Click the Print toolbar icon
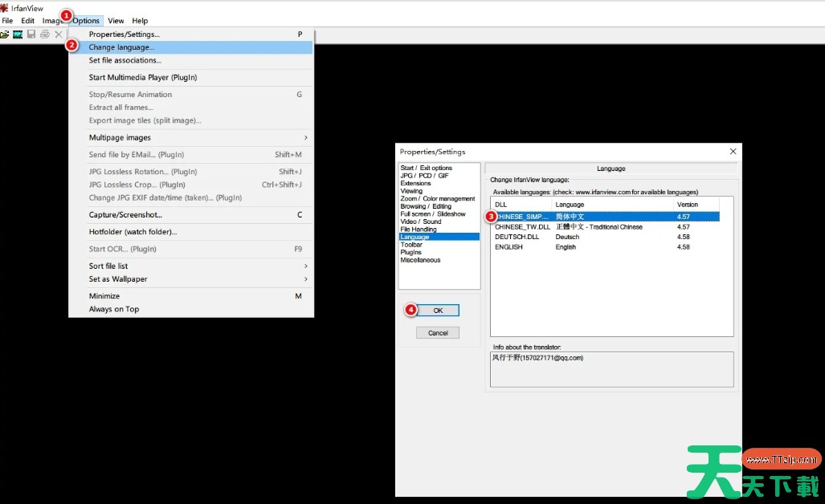825x504 pixels. coord(45,35)
